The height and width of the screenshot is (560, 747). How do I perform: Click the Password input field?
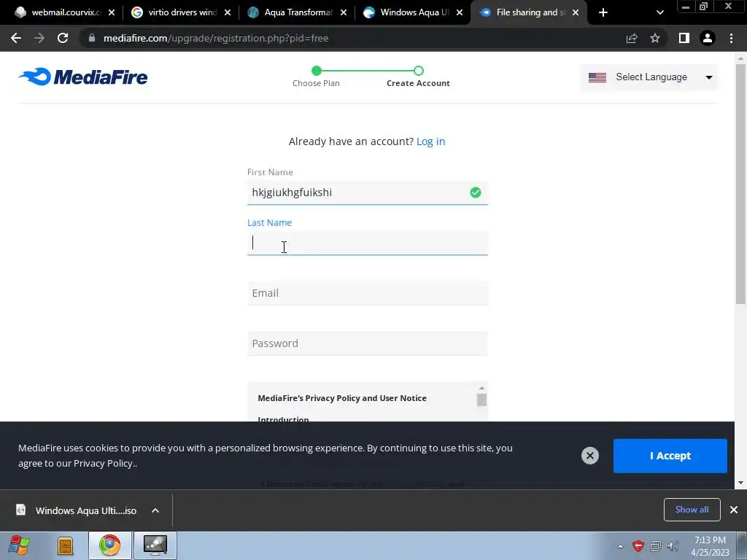point(368,343)
